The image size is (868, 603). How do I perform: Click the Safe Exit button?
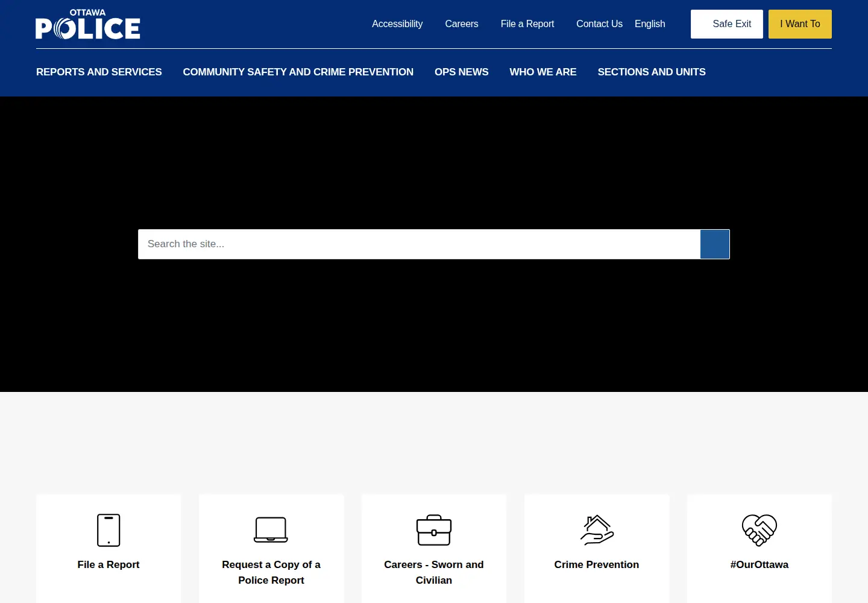click(727, 24)
